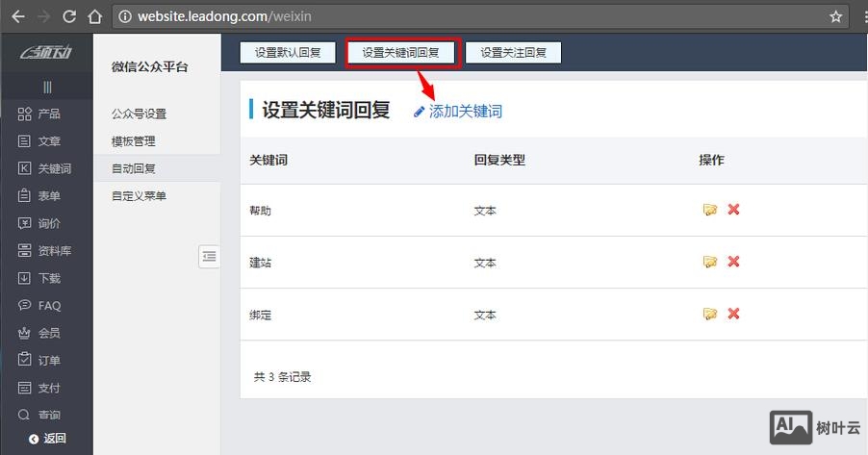868x455 pixels.
Task: Click the 操作 column header
Action: [711, 161]
